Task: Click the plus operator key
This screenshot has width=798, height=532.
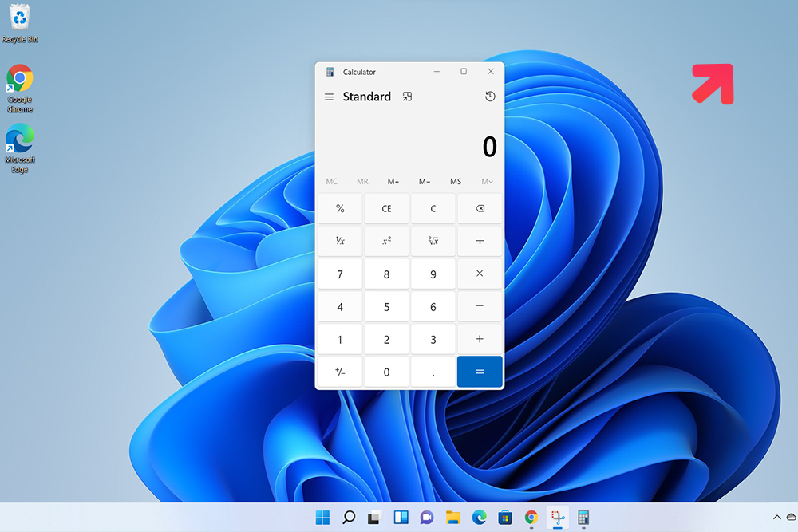Action: pos(480,339)
